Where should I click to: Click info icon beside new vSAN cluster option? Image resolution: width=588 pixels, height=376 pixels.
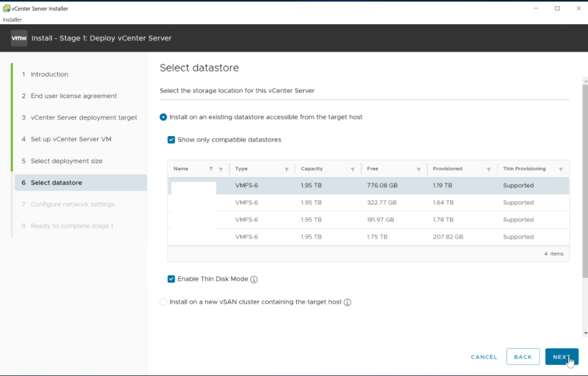(347, 303)
